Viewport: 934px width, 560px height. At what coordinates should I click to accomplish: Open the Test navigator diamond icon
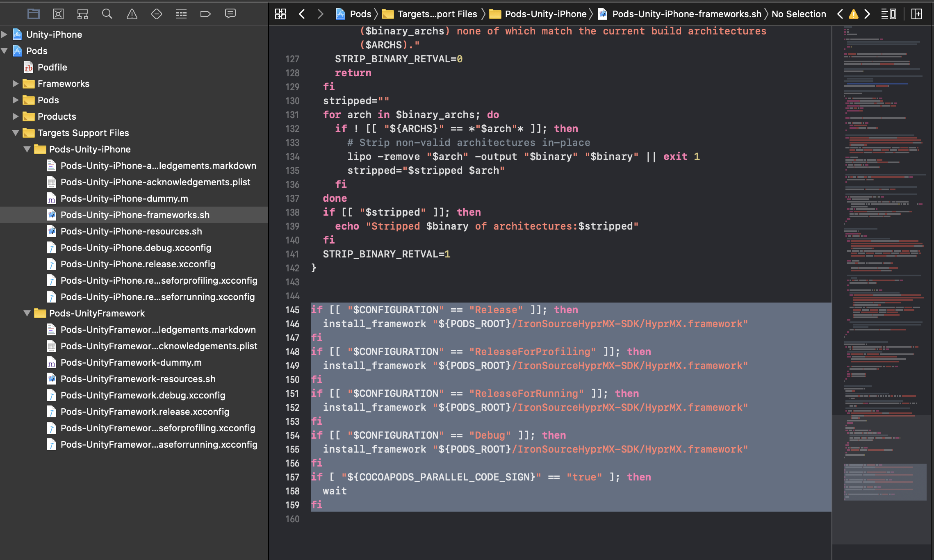(x=157, y=14)
